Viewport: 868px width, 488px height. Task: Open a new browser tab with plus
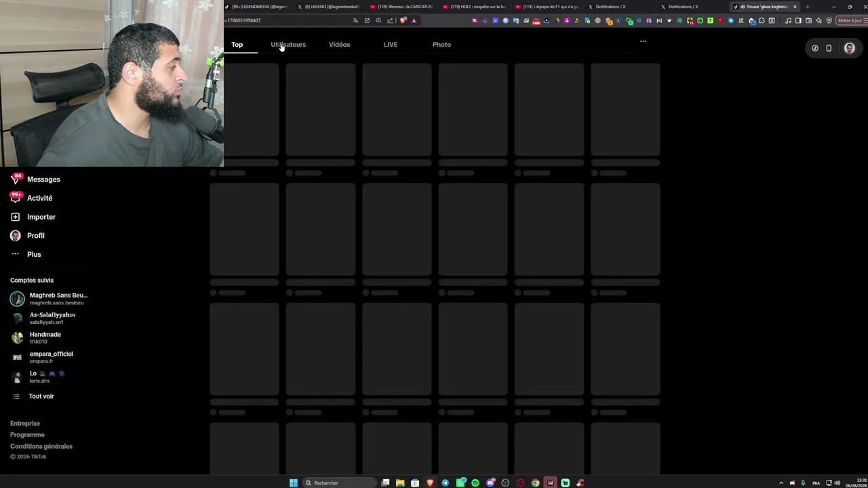pos(807,7)
